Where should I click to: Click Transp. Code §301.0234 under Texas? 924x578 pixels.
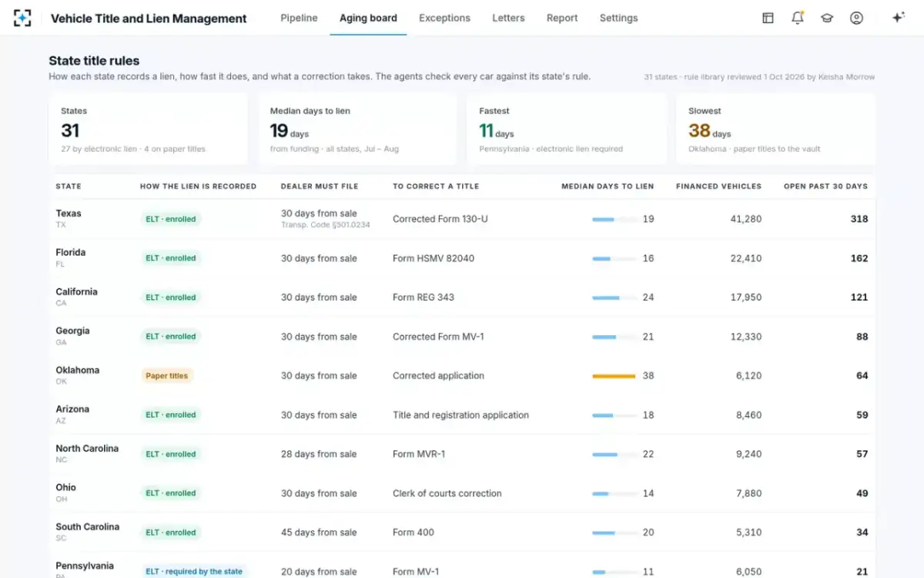[x=326, y=225]
